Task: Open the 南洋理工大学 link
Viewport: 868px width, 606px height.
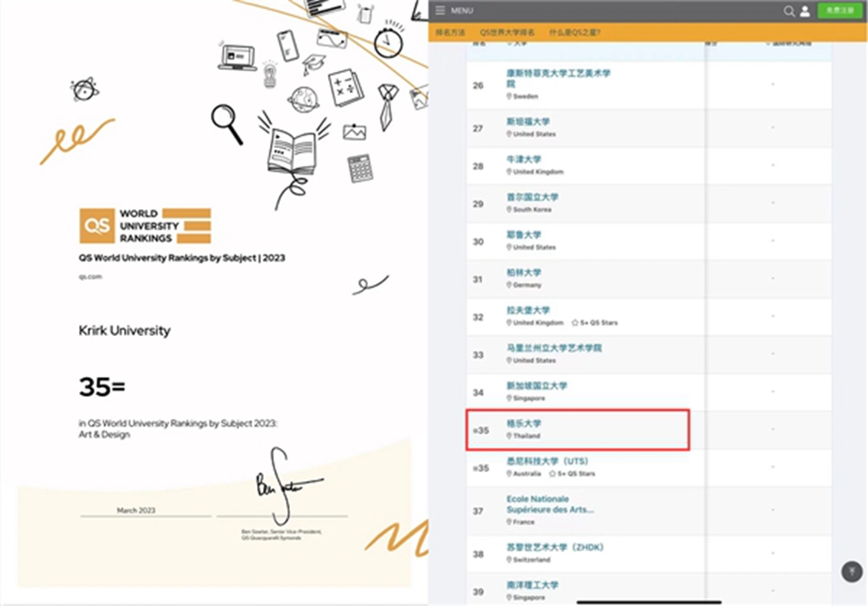Action: (533, 584)
